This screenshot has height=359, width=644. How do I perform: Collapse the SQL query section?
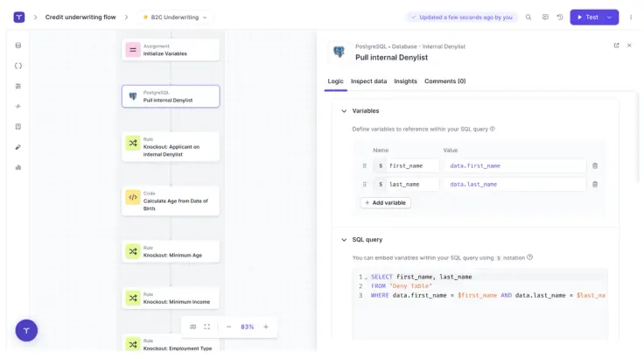click(344, 240)
